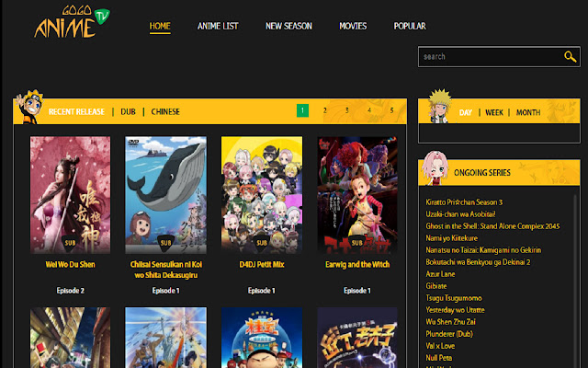This screenshot has height=368, width=588.
Task: Click the magnifying glass search icon
Action: (570, 57)
